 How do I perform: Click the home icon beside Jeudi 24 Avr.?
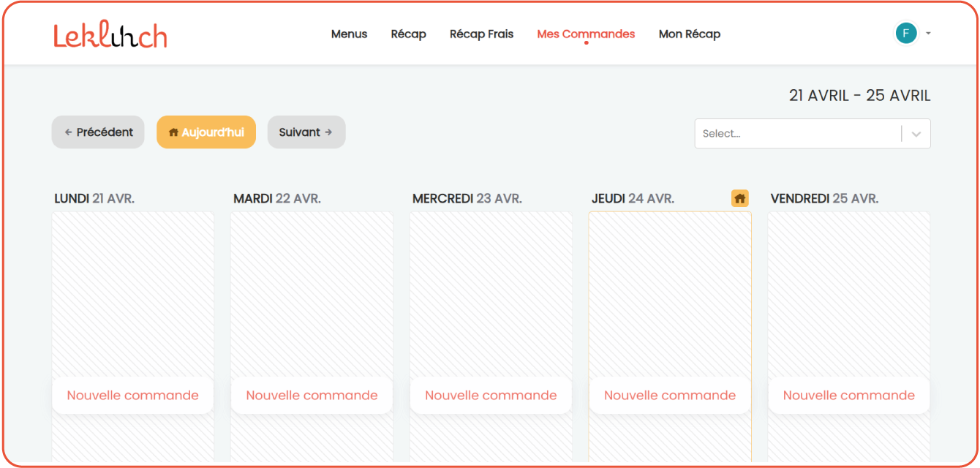(x=739, y=198)
